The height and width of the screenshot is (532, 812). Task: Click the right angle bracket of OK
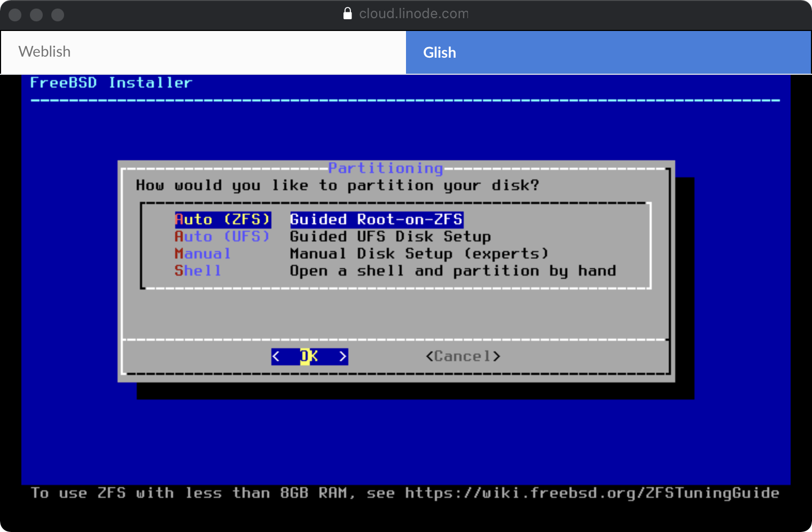pyautogui.click(x=342, y=356)
